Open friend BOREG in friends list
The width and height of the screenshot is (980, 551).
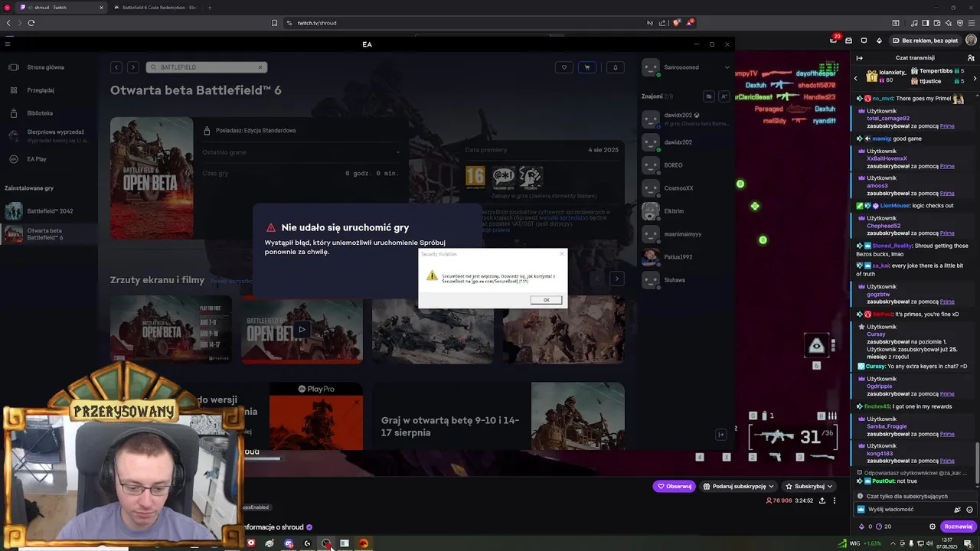click(685, 165)
